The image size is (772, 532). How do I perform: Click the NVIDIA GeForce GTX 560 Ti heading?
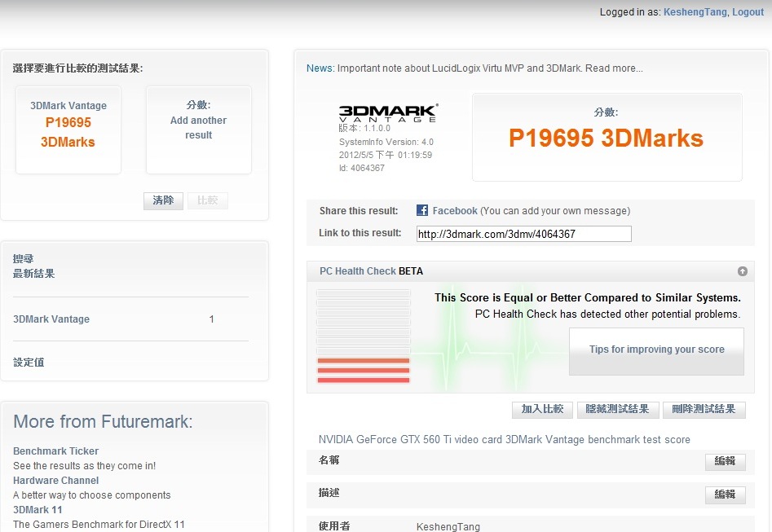point(504,439)
